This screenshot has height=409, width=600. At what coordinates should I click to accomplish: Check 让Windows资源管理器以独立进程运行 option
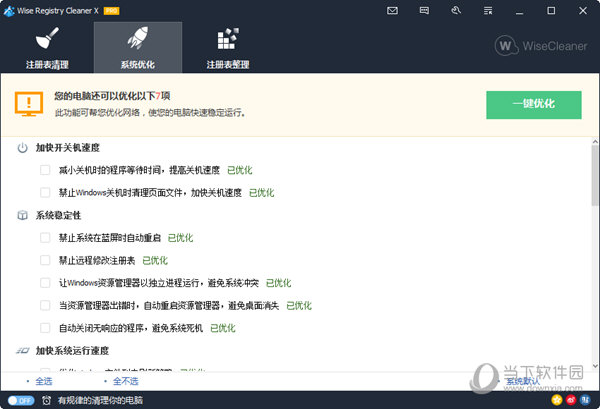coord(45,283)
